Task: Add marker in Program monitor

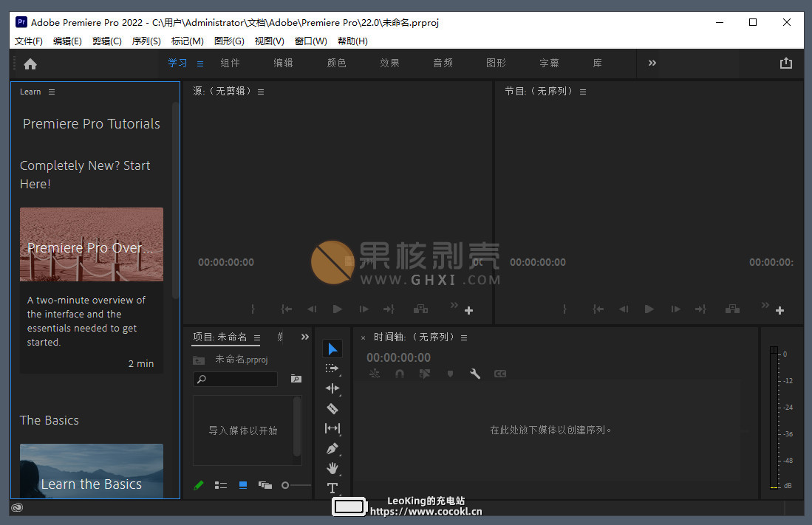Action: click(x=564, y=309)
